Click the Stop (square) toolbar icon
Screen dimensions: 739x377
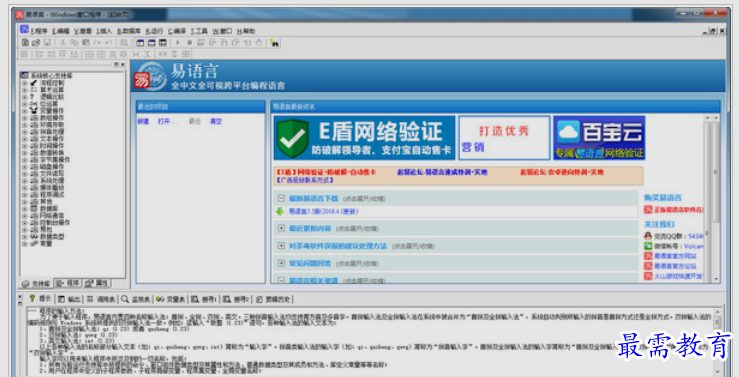[x=189, y=42]
